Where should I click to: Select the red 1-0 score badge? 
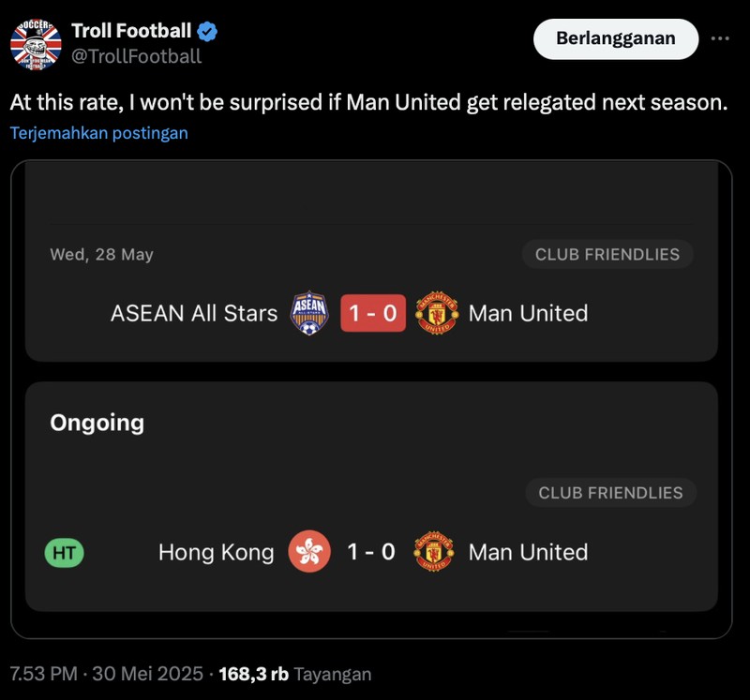pyautogui.click(x=373, y=313)
